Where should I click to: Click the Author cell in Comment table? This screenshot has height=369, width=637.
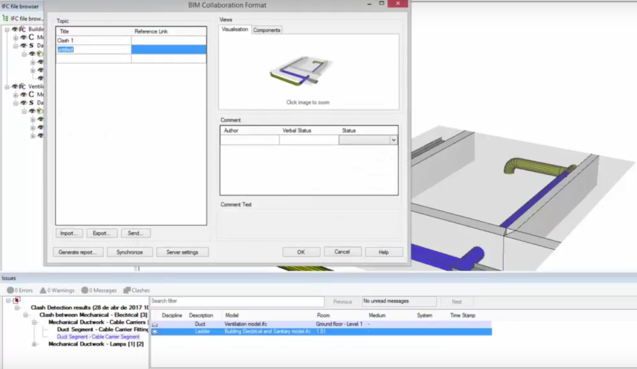[250, 140]
